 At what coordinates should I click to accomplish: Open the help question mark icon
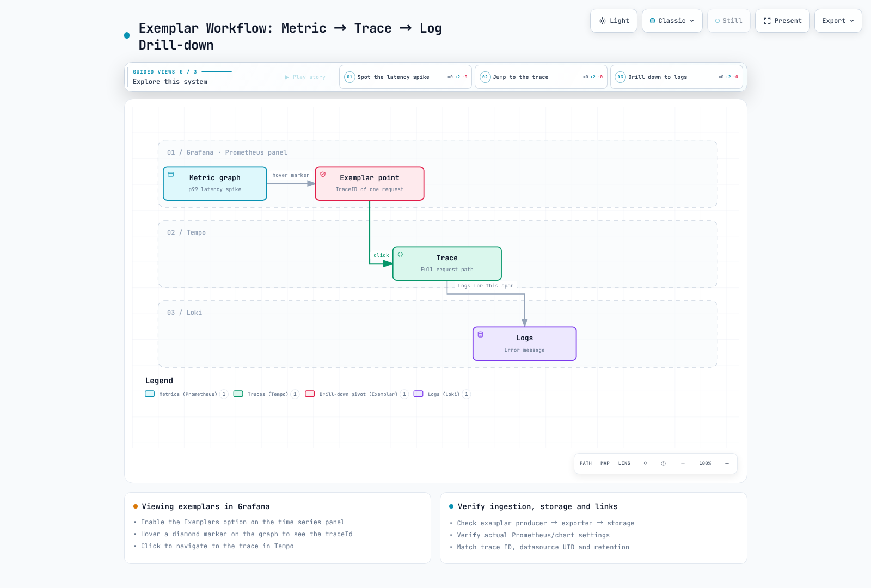[x=664, y=464]
